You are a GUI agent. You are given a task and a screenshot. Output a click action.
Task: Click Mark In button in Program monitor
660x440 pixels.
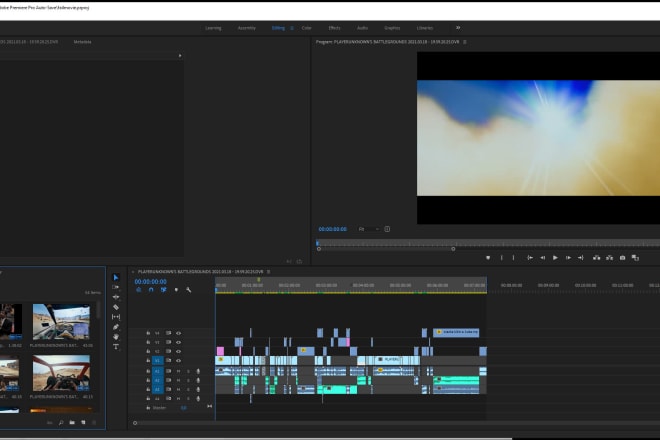point(501,258)
